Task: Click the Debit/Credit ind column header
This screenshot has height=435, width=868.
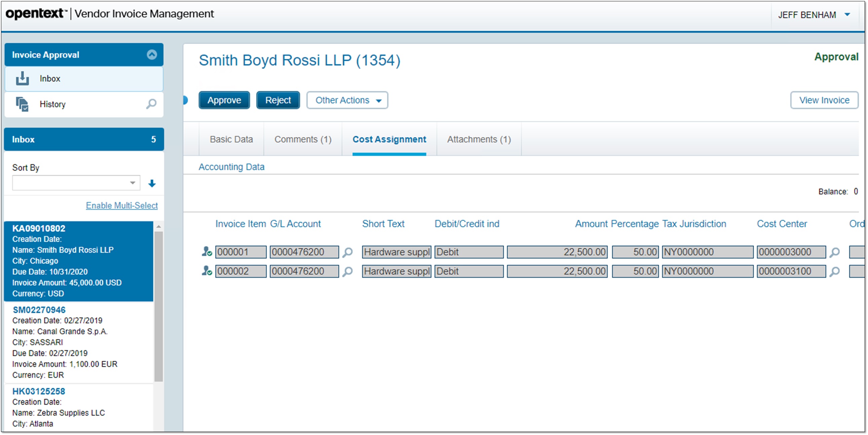Action: click(467, 224)
